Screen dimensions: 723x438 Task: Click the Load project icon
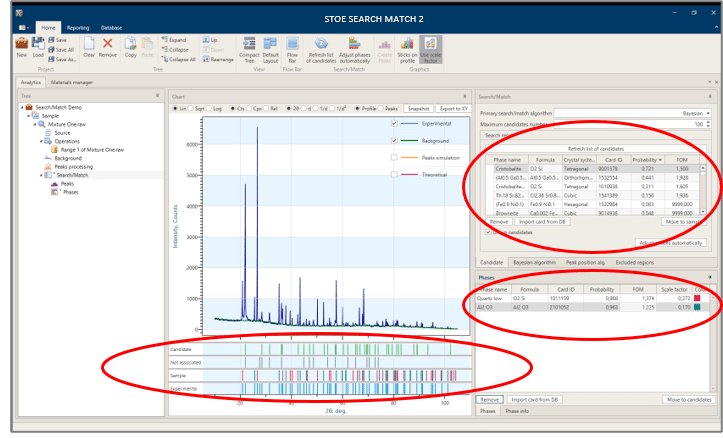[x=38, y=43]
